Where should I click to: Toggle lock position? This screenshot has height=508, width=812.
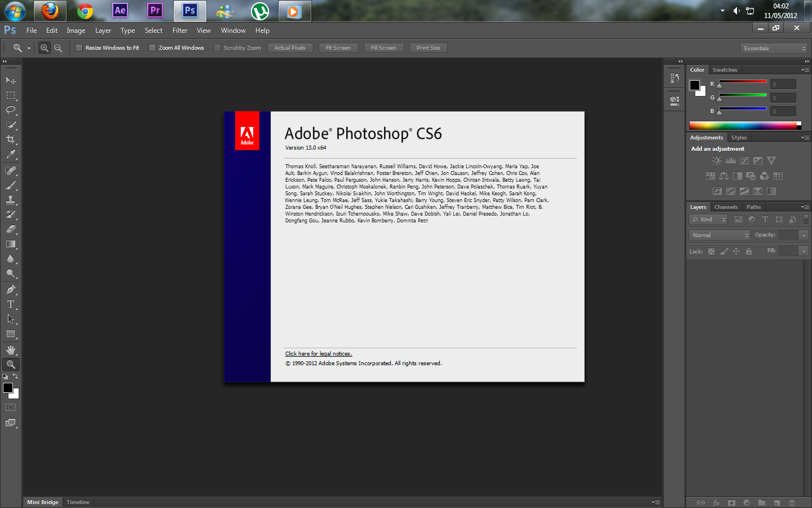[x=736, y=251]
